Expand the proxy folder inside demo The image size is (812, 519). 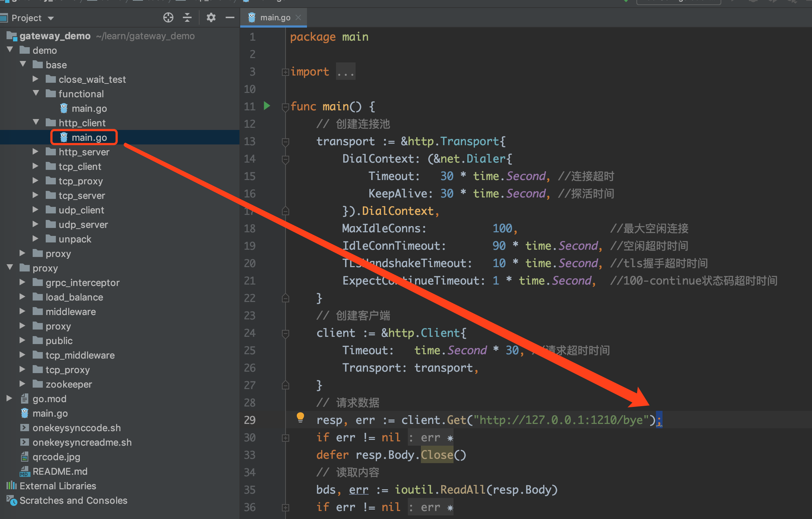[22, 253]
